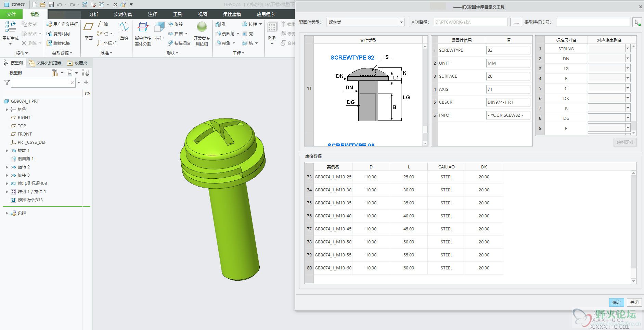644x330 pixels.
Task: Click the CBSCR value field DIN974-1 R1
Action: (508, 102)
